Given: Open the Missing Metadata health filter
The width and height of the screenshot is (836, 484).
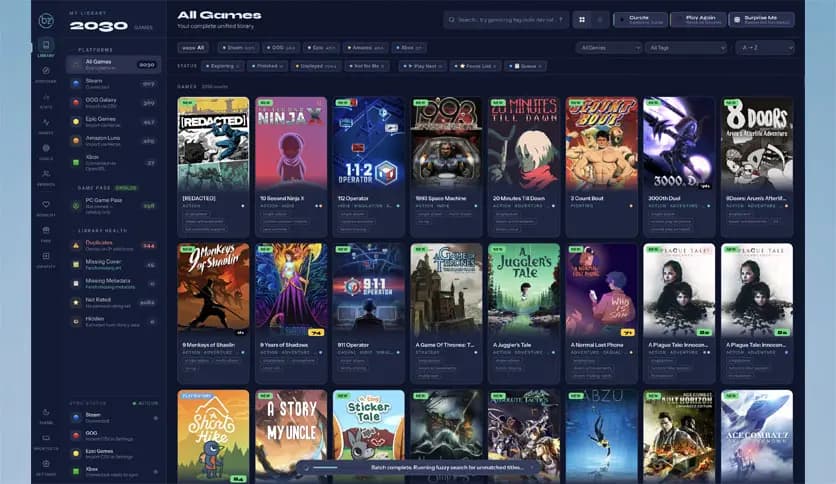Looking at the screenshot, I should point(114,284).
